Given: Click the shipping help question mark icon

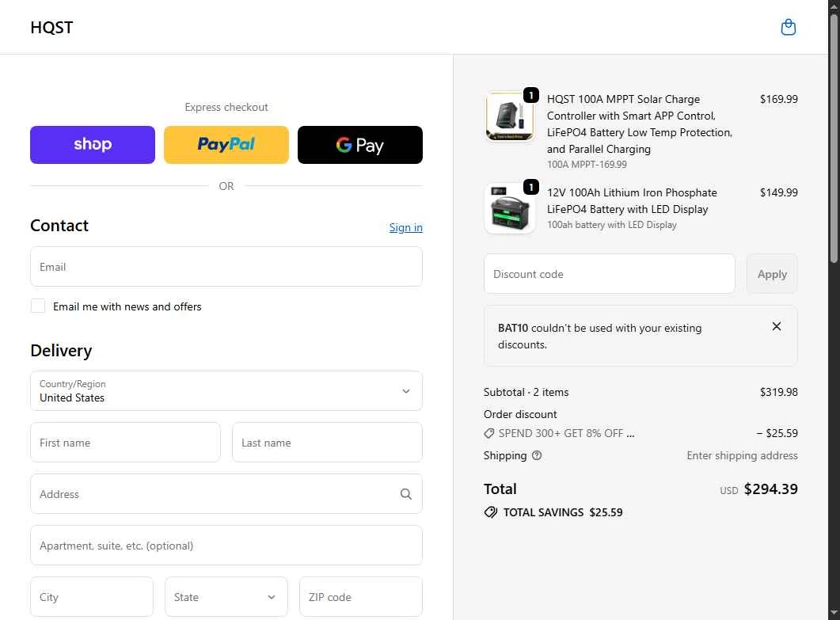Looking at the screenshot, I should coord(537,455).
